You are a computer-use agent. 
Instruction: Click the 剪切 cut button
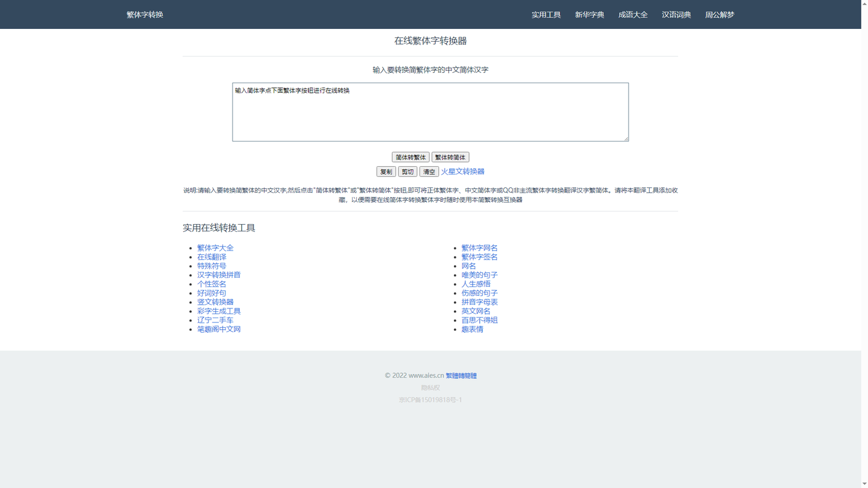(x=407, y=172)
